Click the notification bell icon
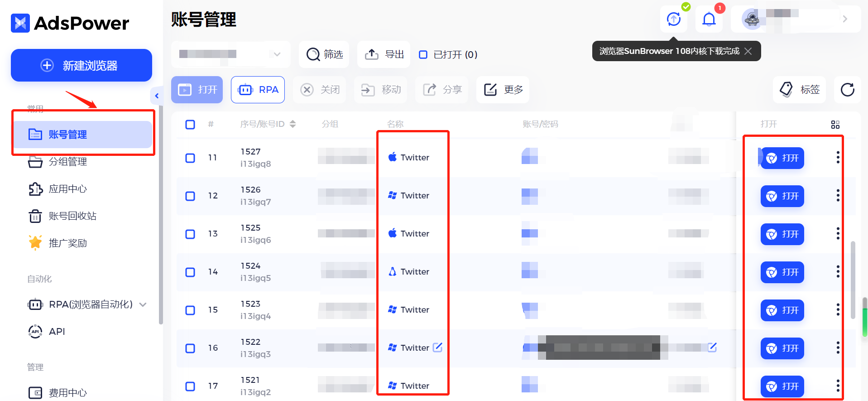Image resolution: width=868 pixels, height=401 pixels. (709, 19)
